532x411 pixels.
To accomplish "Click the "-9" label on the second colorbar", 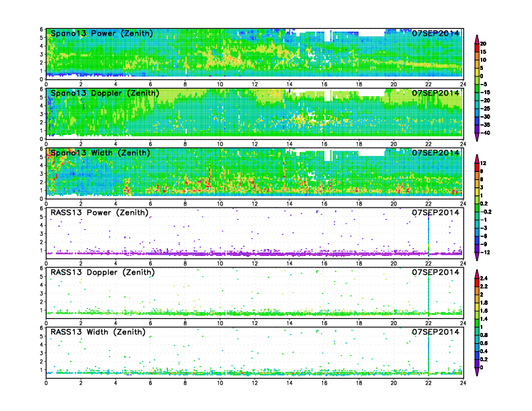I will (484, 244).
